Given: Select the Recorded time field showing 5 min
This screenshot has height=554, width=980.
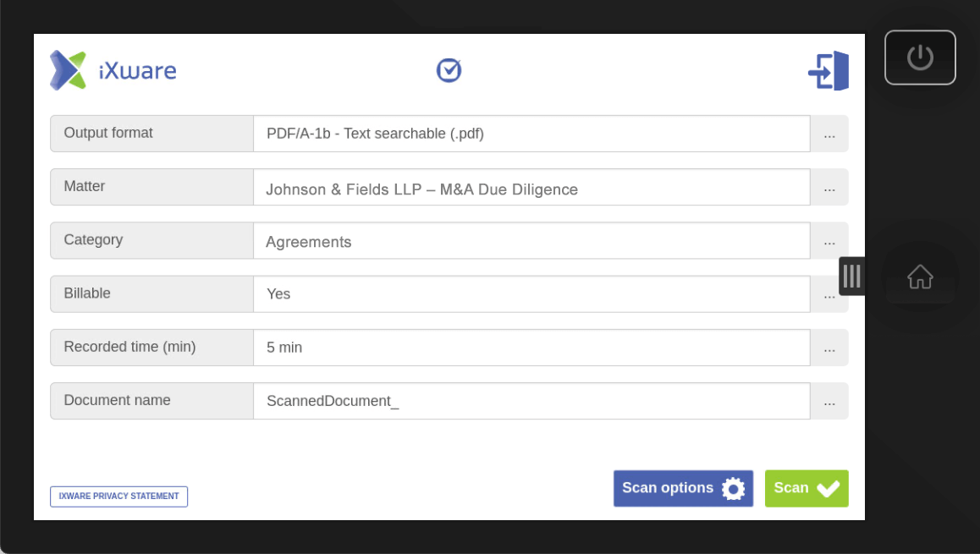Looking at the screenshot, I should coord(531,348).
